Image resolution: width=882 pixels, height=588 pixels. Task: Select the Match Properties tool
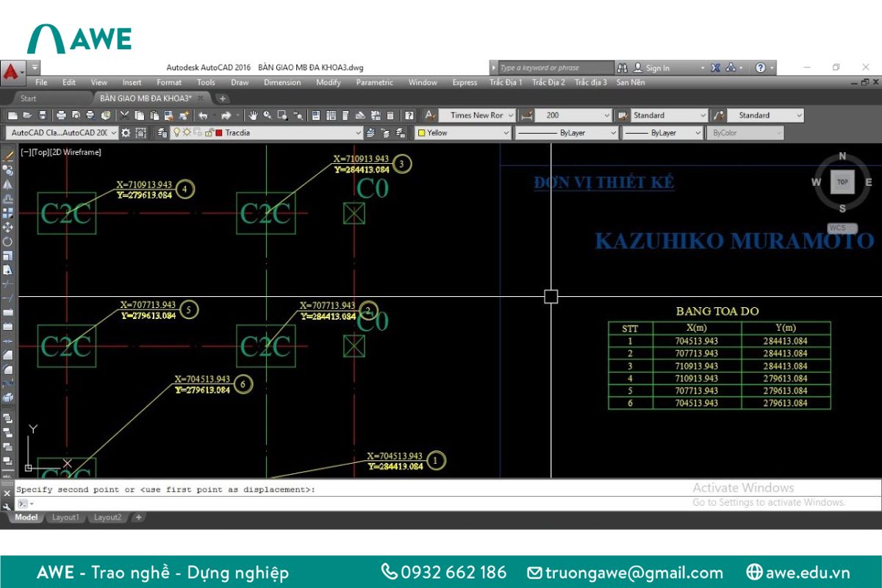(183, 115)
